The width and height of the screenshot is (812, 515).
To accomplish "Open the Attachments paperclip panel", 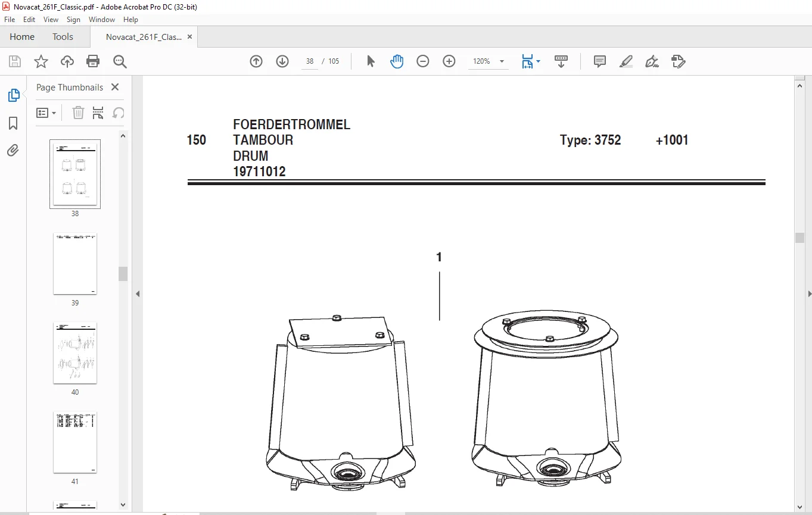I will 13,150.
